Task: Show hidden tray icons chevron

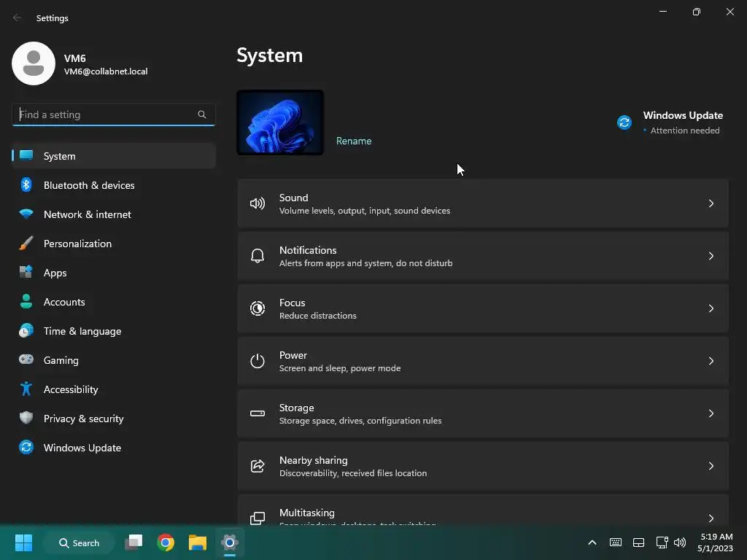Action: [x=592, y=542]
